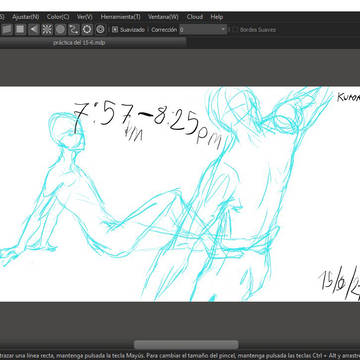Toggle the Bordes Suaves checkbox

[235, 30]
